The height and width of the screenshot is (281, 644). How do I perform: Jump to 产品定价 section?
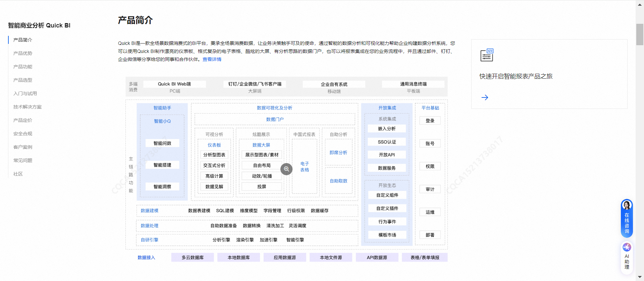pos(23,120)
